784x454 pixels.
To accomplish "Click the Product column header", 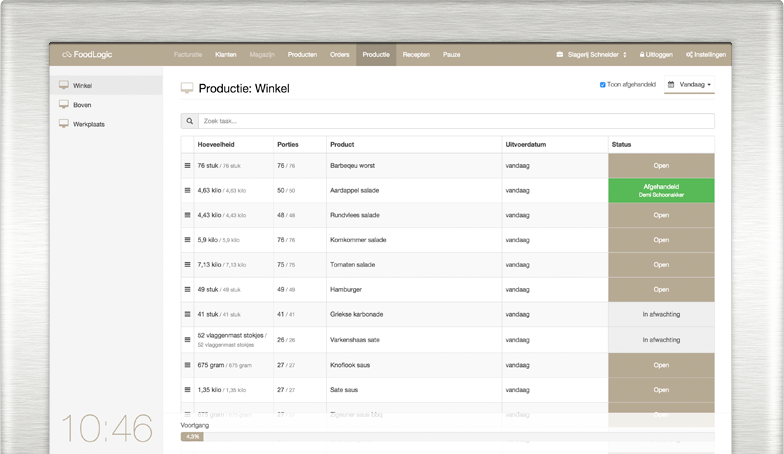I will [342, 144].
